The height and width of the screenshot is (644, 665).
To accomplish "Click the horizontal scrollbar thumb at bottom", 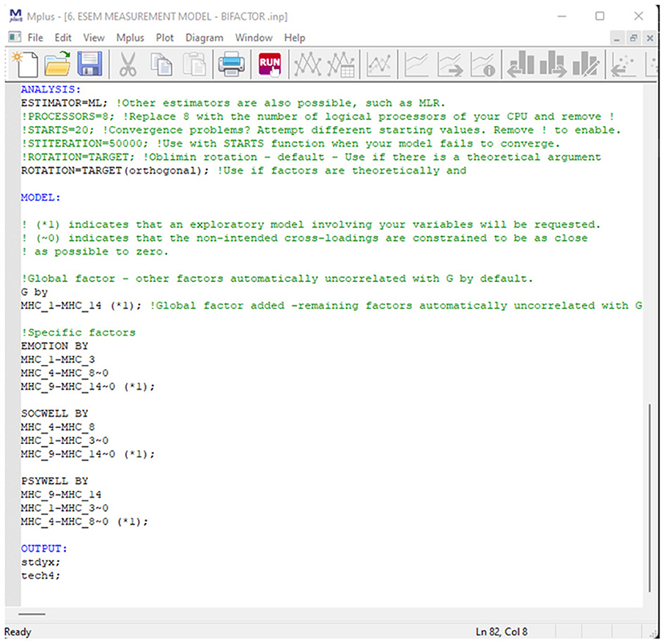I will coord(32,613).
